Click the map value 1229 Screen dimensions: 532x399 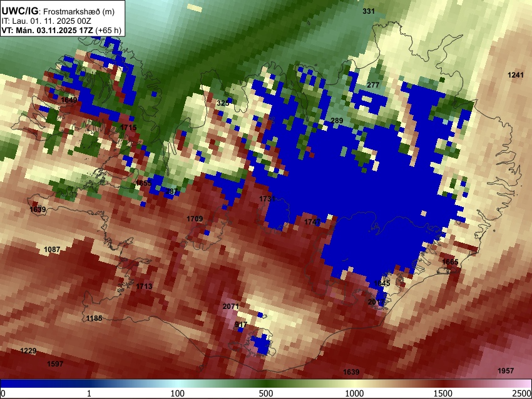(x=28, y=351)
